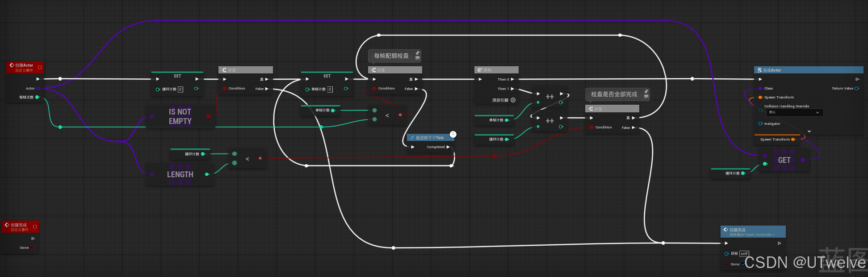Select the IS NOT EMPTY node
Image resolution: width=868 pixels, height=277 pixels.
point(180,116)
